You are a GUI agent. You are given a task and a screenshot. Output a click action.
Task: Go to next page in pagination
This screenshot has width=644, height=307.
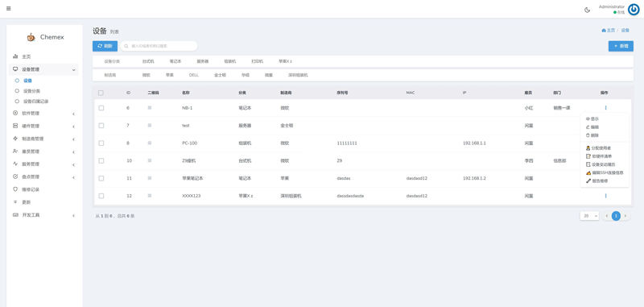pyautogui.click(x=625, y=216)
